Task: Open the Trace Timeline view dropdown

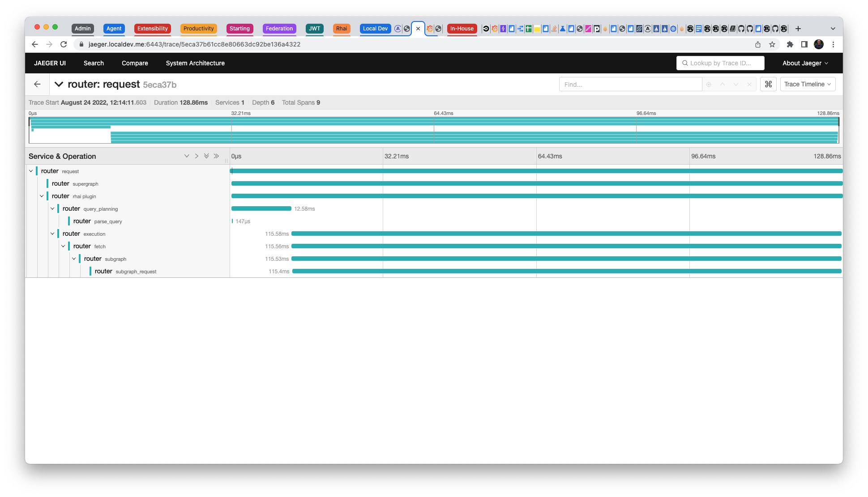Action: point(808,84)
